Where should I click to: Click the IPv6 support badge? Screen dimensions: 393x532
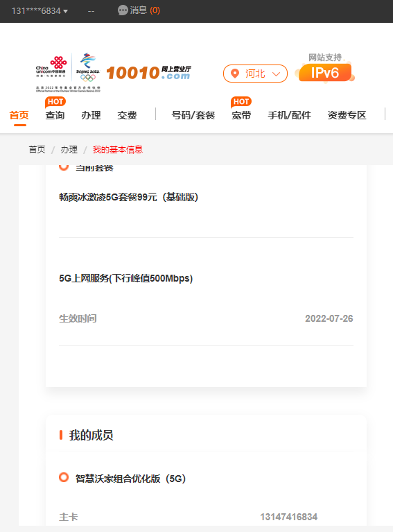[x=325, y=73]
